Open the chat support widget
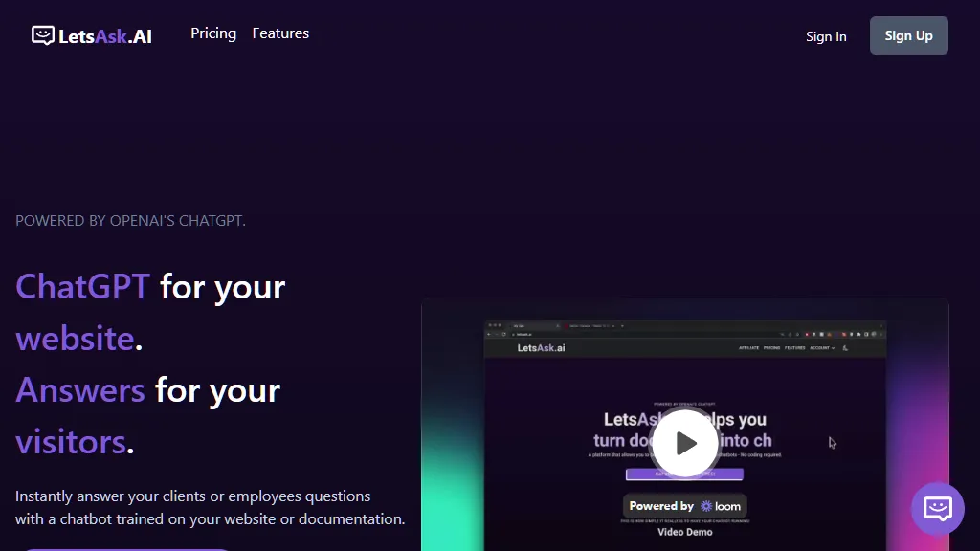This screenshot has width=980, height=551. tap(937, 508)
